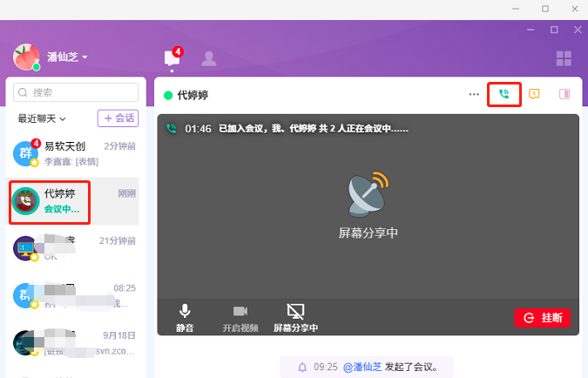Click into the 搜索 search field

pyautogui.click(x=77, y=91)
